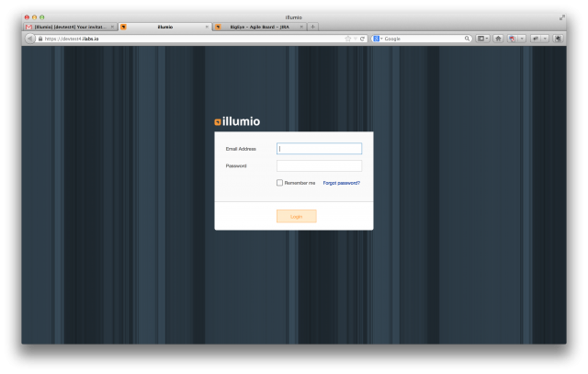Image resolution: width=588 pixels, height=374 pixels.
Task: Close the Gmail invitation tab
Action: (112, 27)
